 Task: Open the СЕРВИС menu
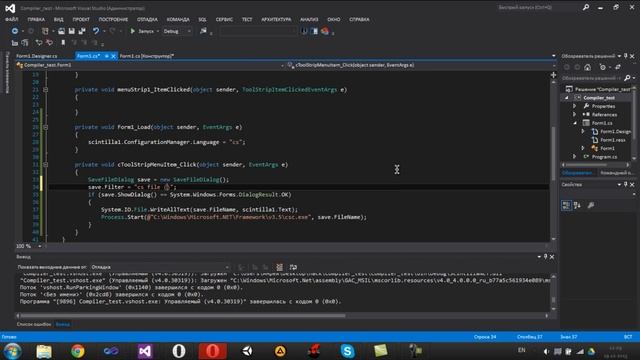coord(224,19)
